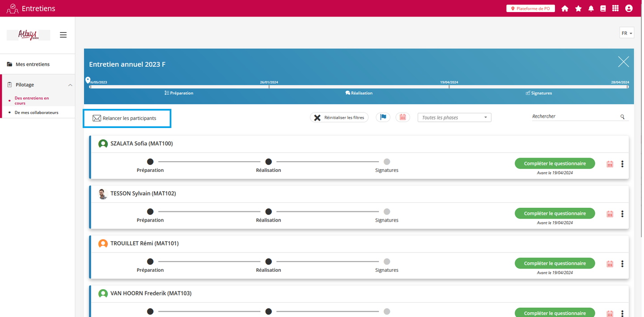Open user profile account icon

(629, 9)
